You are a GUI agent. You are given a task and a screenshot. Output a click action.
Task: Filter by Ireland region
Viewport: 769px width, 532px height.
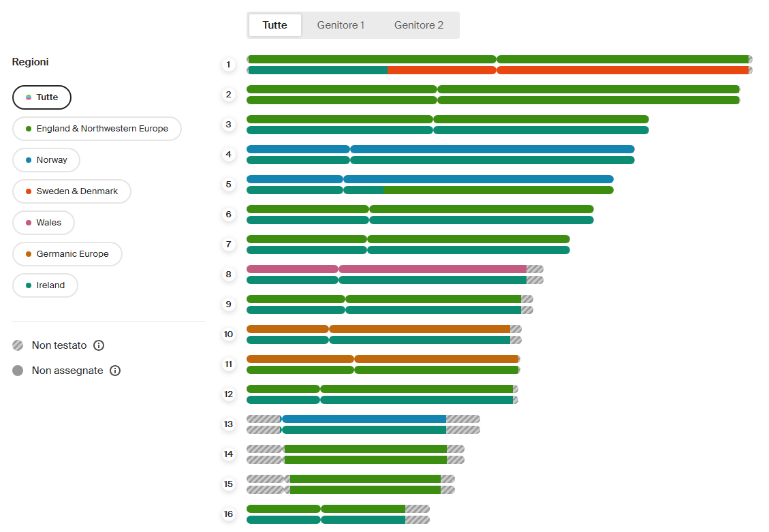[x=45, y=285]
